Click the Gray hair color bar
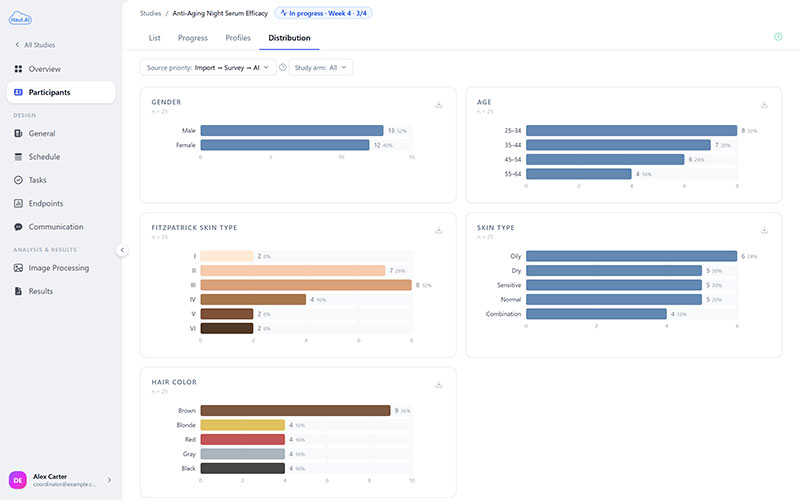The width and height of the screenshot is (800, 500). click(243, 454)
